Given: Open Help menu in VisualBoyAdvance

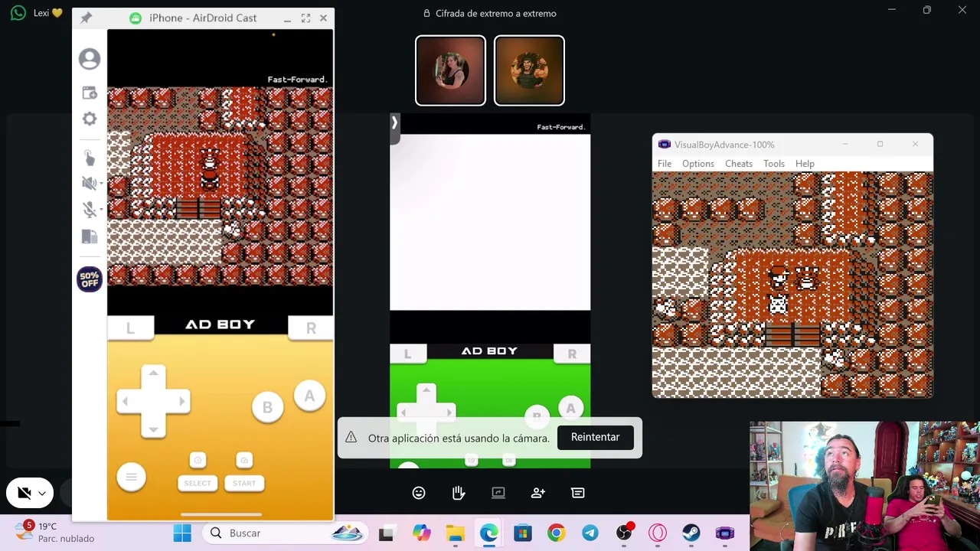Looking at the screenshot, I should click(x=805, y=164).
